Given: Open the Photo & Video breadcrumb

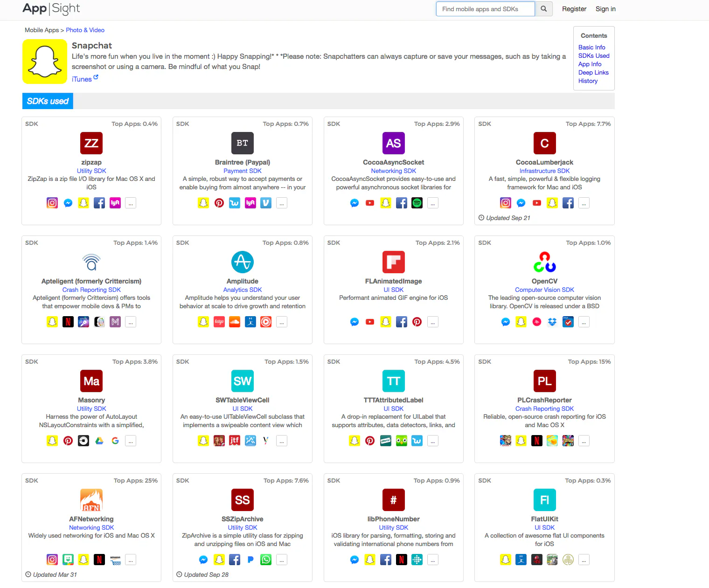Looking at the screenshot, I should 85,30.
